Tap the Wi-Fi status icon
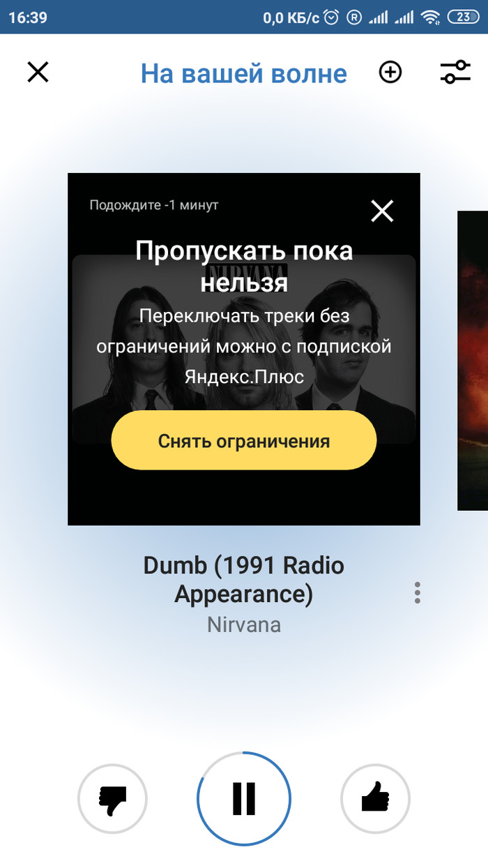Image resolution: width=488 pixels, height=868 pixels. pyautogui.click(x=432, y=17)
